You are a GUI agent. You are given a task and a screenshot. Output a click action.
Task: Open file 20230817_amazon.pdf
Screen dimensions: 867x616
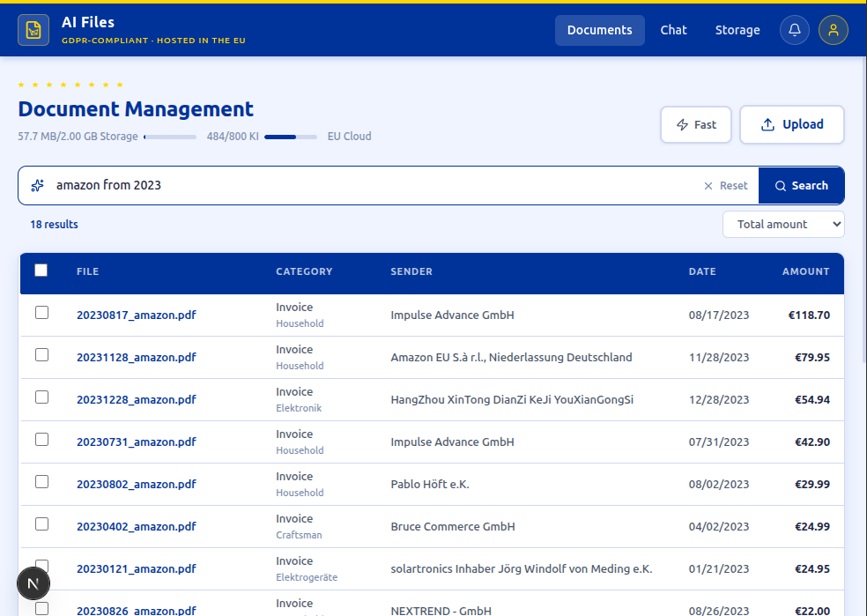pos(136,315)
